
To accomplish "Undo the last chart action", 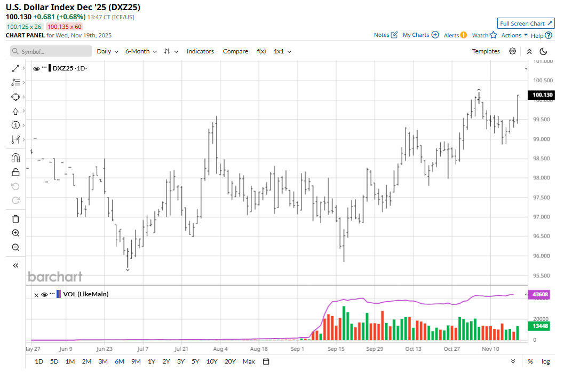I will click(x=15, y=186).
